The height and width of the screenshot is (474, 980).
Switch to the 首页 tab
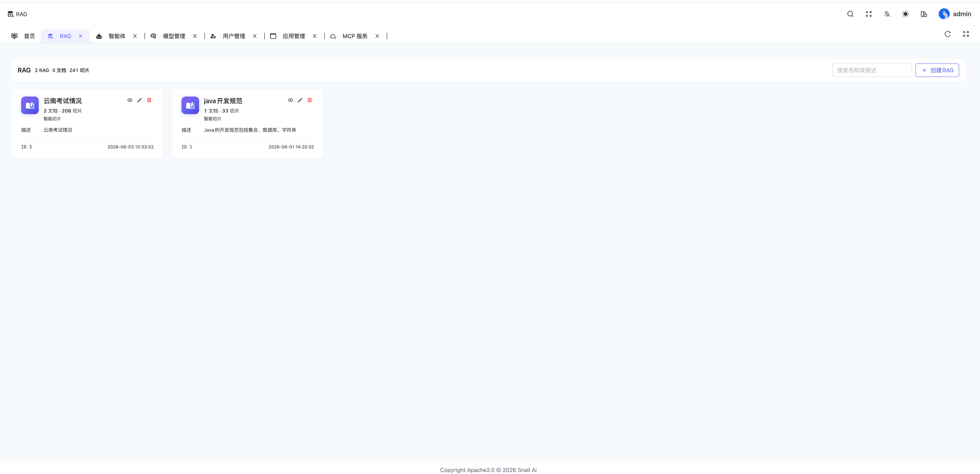(x=23, y=36)
